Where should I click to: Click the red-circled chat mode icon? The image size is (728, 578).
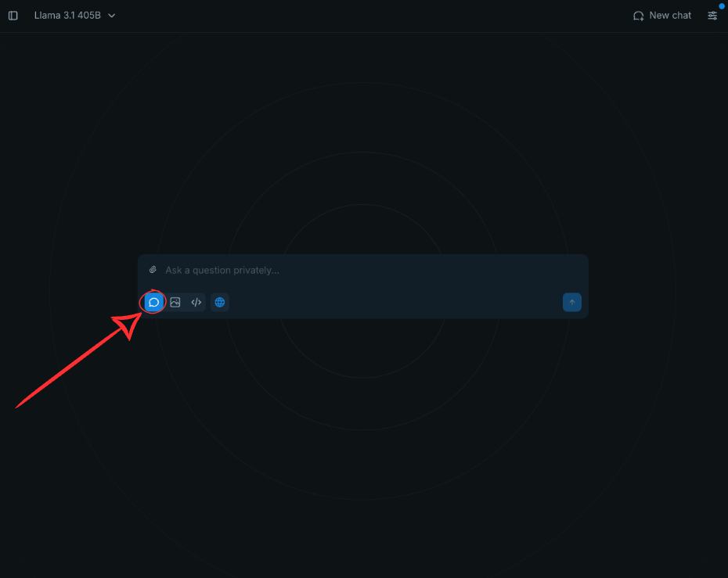(154, 302)
